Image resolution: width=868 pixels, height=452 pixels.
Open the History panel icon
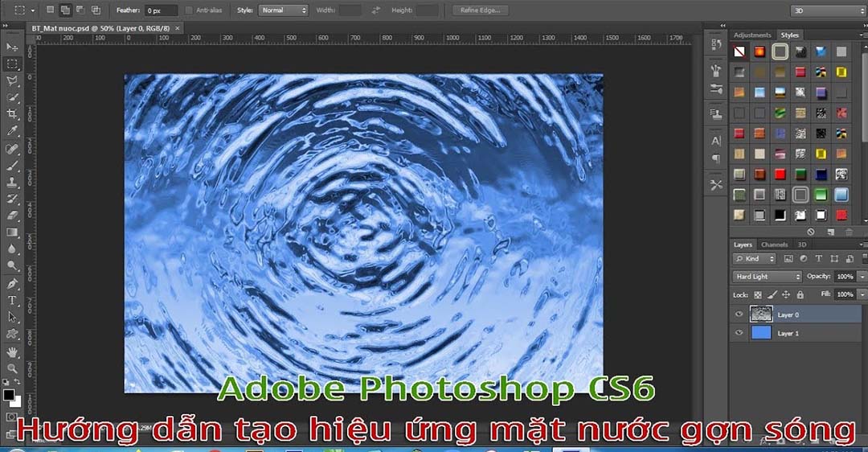pyautogui.click(x=716, y=44)
